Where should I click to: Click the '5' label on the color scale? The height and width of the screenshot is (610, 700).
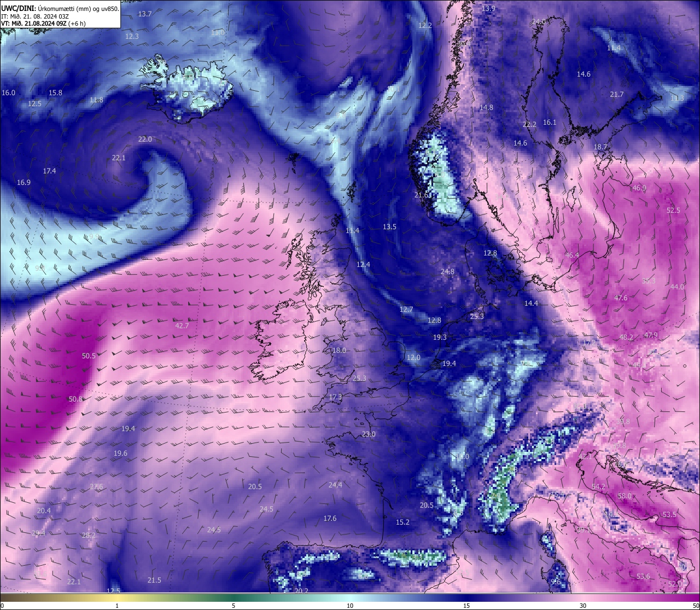coord(234,606)
